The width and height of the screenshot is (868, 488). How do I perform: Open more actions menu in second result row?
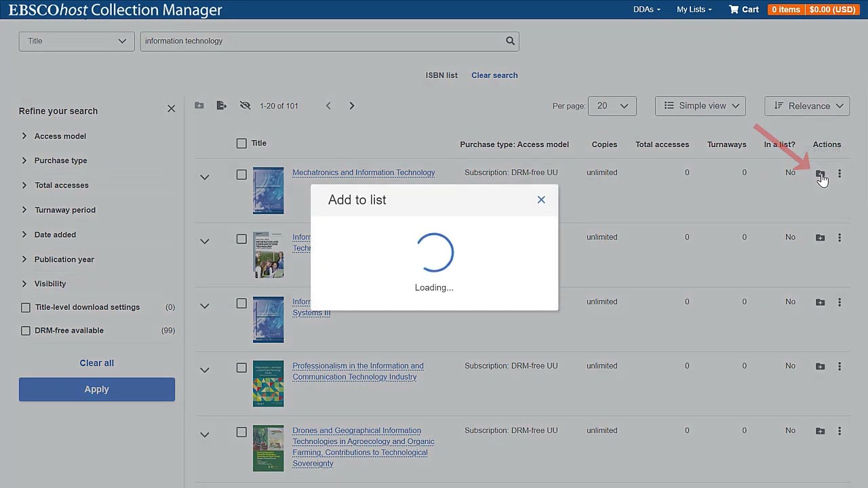840,238
